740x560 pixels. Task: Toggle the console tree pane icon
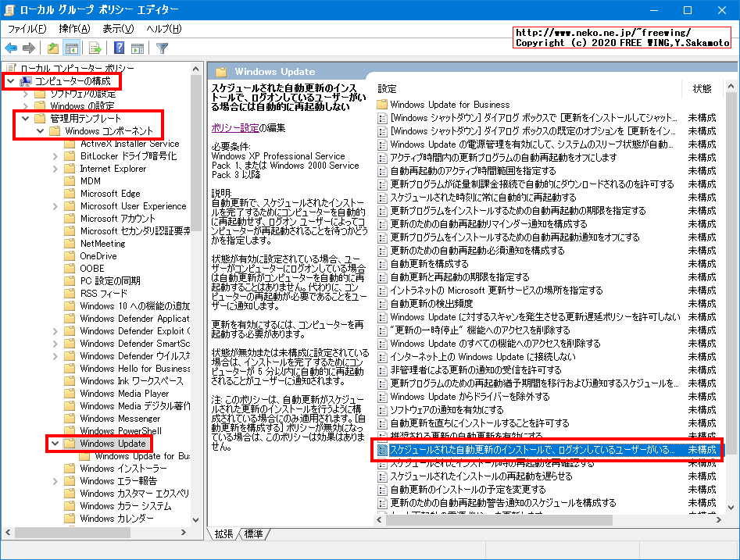click(71, 47)
